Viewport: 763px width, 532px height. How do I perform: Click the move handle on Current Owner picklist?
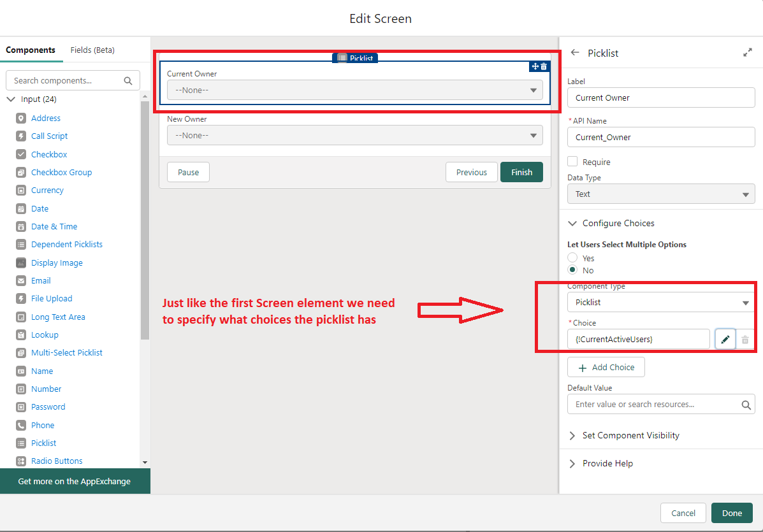click(x=535, y=66)
